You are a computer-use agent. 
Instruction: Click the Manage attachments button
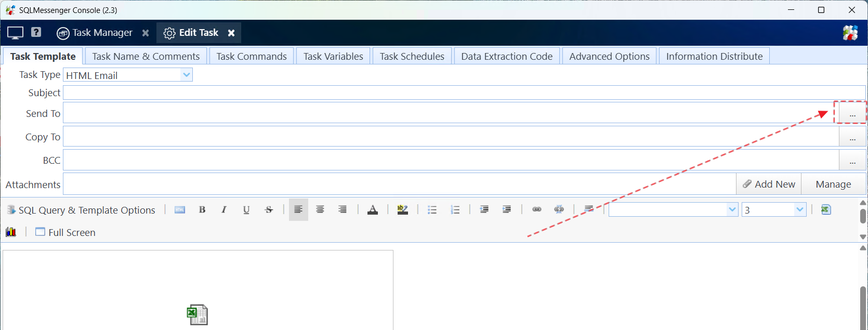[834, 184]
